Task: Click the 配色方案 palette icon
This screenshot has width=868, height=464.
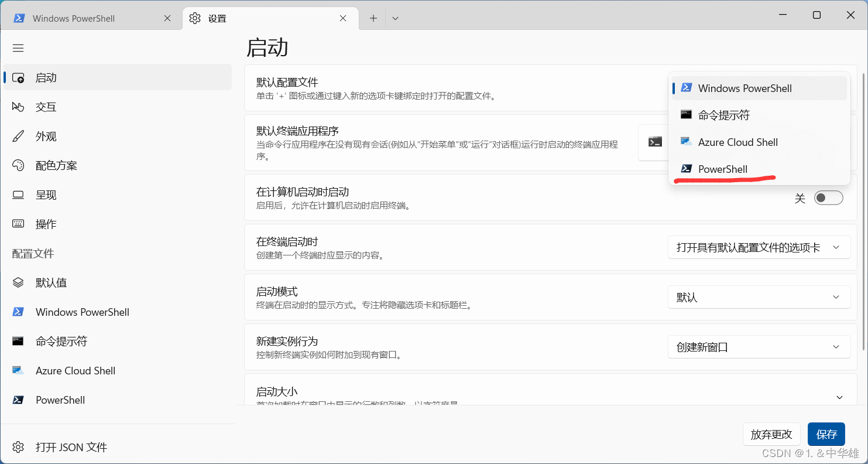Action: tap(18, 166)
